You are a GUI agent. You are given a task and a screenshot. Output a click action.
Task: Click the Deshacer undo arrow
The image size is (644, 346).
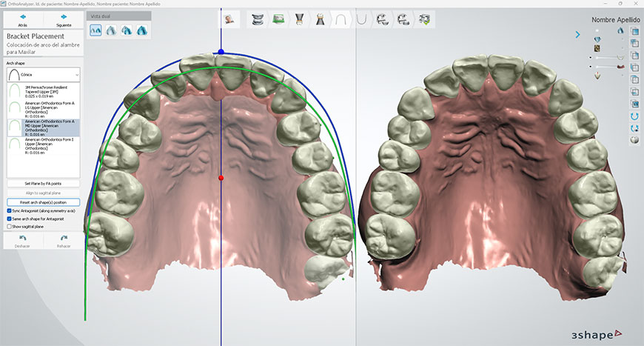click(x=22, y=239)
